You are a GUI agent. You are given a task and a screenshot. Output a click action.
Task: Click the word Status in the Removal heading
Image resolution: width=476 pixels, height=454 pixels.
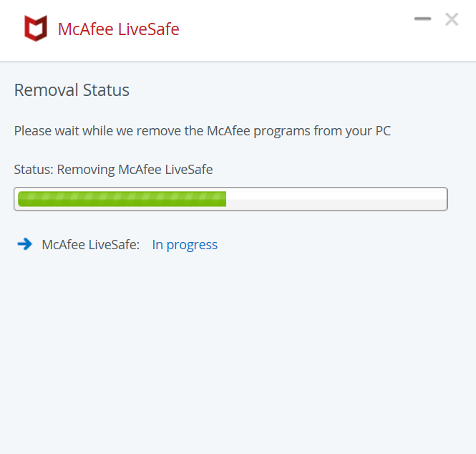click(106, 90)
